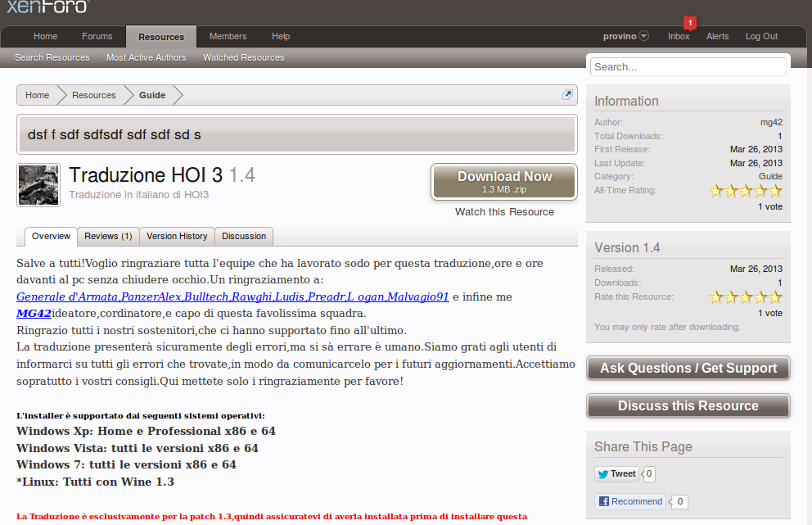Click the Resources breadcrumb
Image resolution: width=812 pixels, height=525 pixels.
pos(94,95)
